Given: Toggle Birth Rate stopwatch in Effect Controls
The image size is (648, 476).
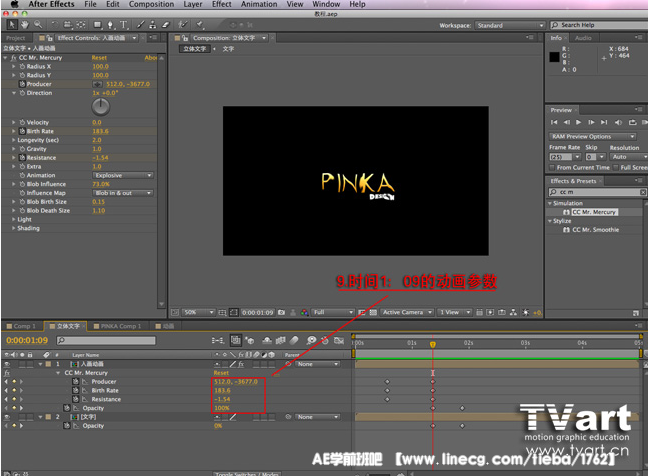Looking at the screenshot, I should click(22, 131).
